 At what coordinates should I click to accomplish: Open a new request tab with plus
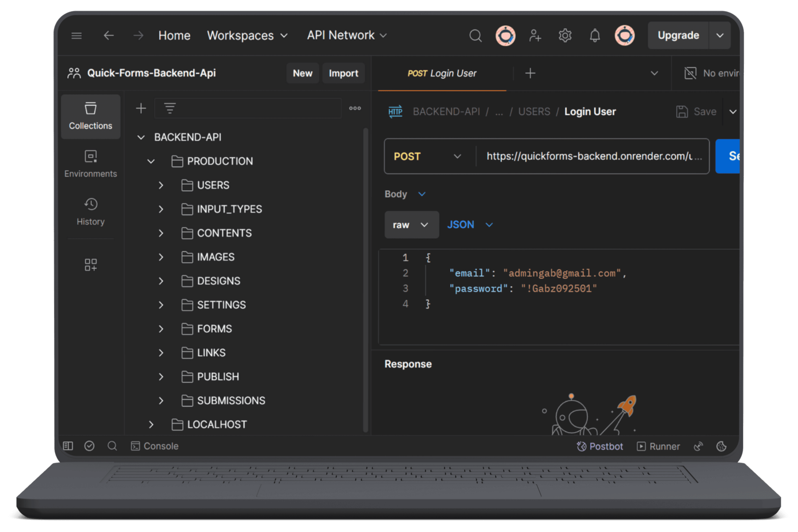coord(530,73)
